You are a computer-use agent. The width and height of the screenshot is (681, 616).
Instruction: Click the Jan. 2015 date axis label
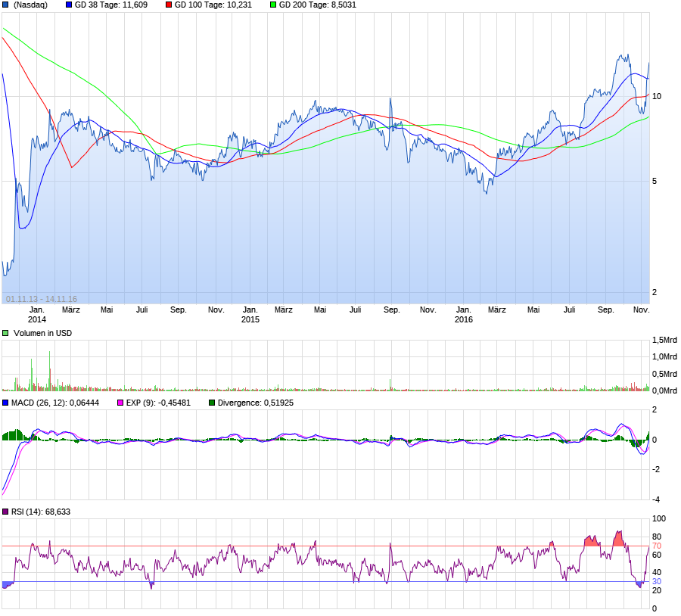250,315
